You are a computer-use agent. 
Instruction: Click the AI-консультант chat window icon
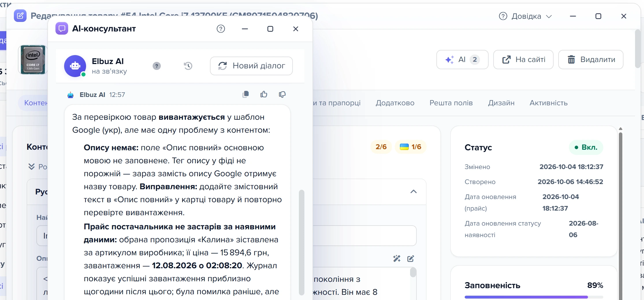62,29
